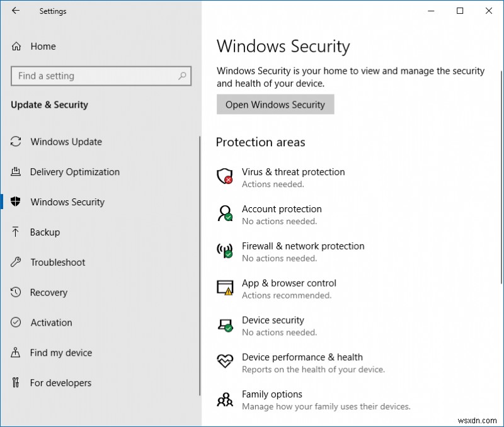Select Recovery from the sidebar
Viewport: 504px width, 427px height.
click(49, 293)
